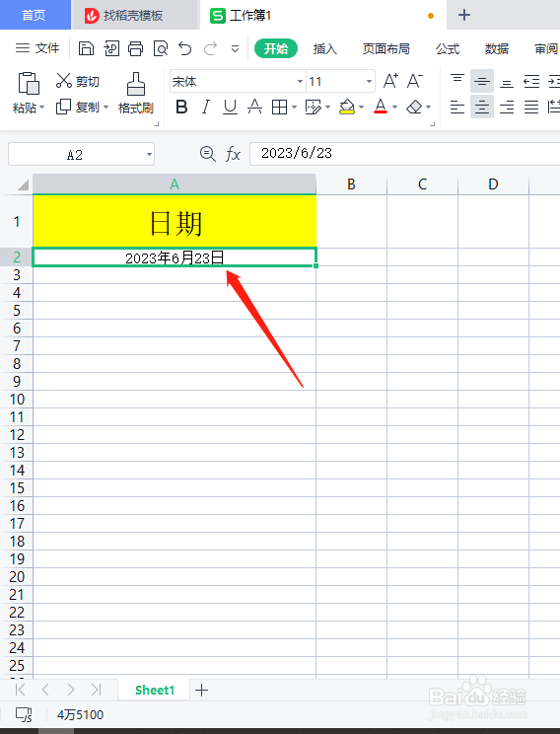Viewport: 560px width, 734px height.
Task: Switch to the 公式 ribbon tab
Action: [448, 48]
